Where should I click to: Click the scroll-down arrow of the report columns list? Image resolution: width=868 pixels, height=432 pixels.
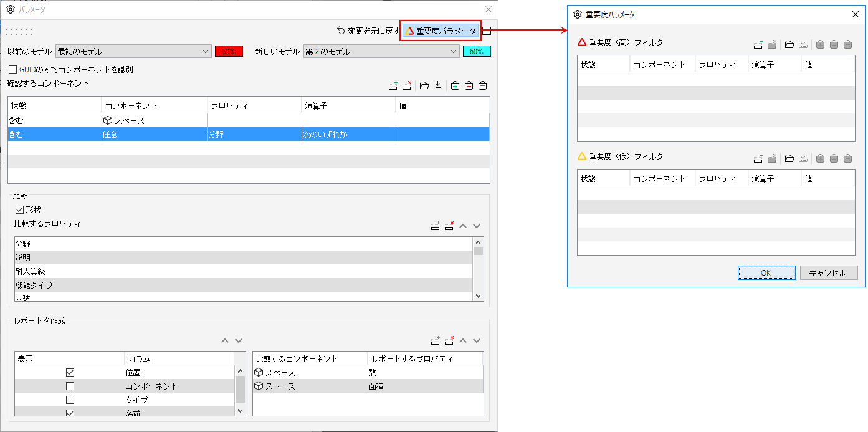240,411
